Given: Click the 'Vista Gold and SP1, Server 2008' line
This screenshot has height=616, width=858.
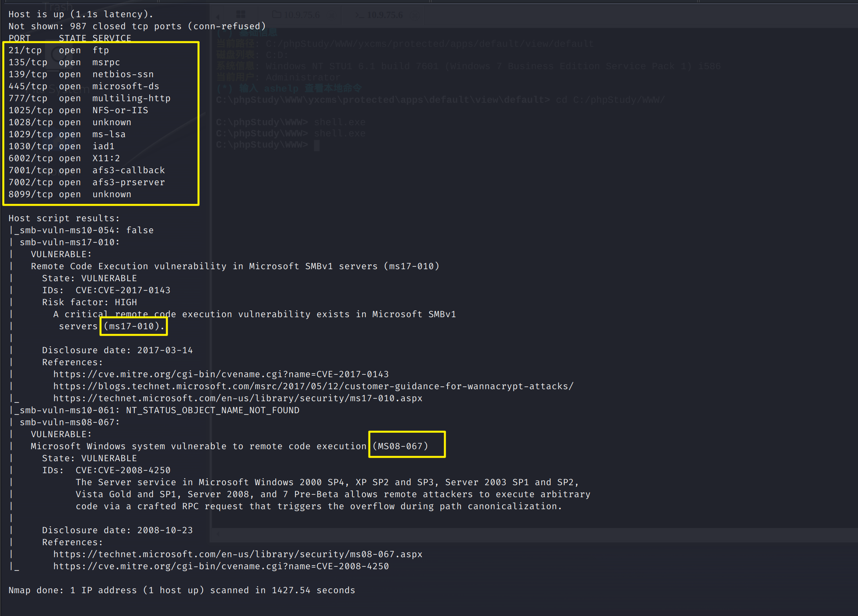Looking at the screenshot, I should point(333,494).
